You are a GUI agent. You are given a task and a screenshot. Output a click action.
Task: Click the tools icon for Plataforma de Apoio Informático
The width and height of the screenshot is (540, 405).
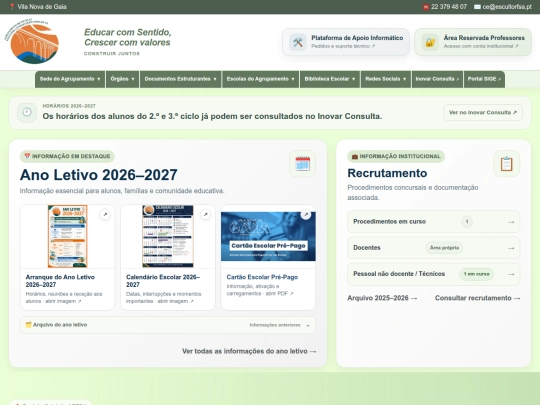(x=298, y=42)
